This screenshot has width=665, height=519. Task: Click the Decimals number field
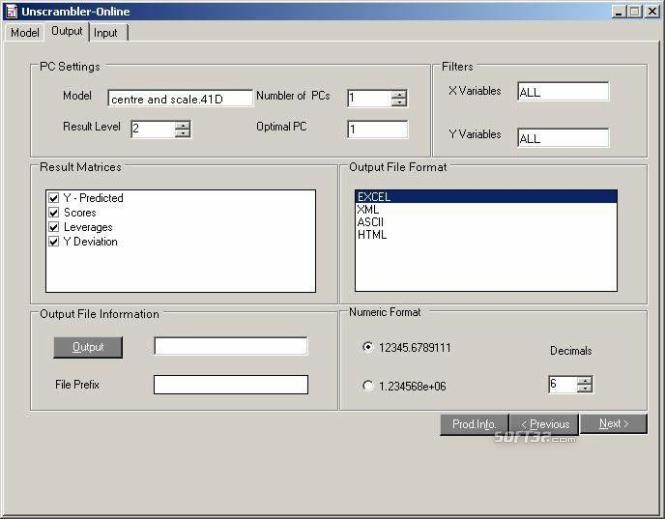click(x=563, y=384)
